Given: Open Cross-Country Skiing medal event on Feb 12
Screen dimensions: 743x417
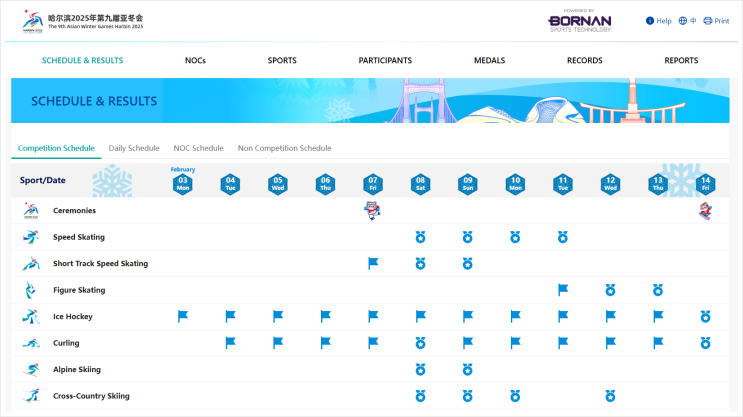Looking at the screenshot, I should pyautogui.click(x=610, y=396).
